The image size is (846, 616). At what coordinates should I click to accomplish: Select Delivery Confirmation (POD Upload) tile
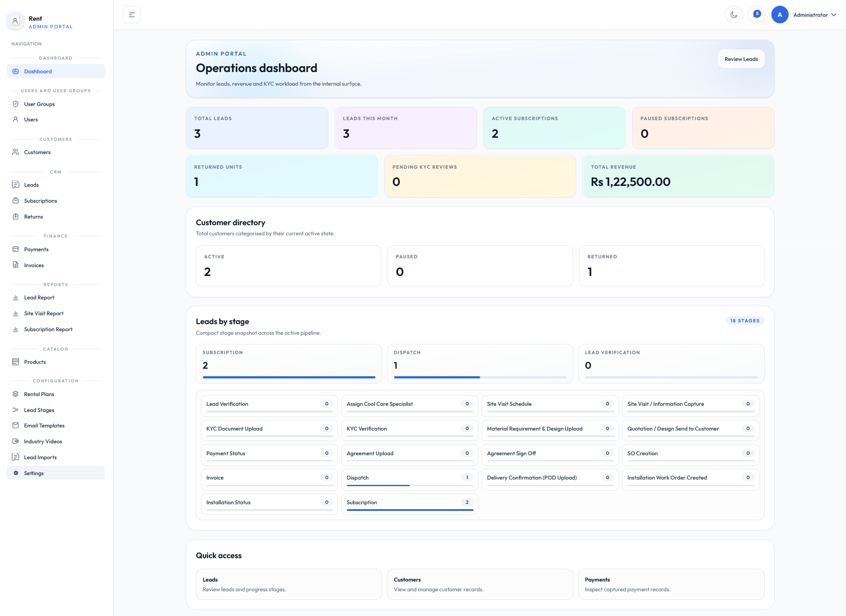[x=550, y=479]
